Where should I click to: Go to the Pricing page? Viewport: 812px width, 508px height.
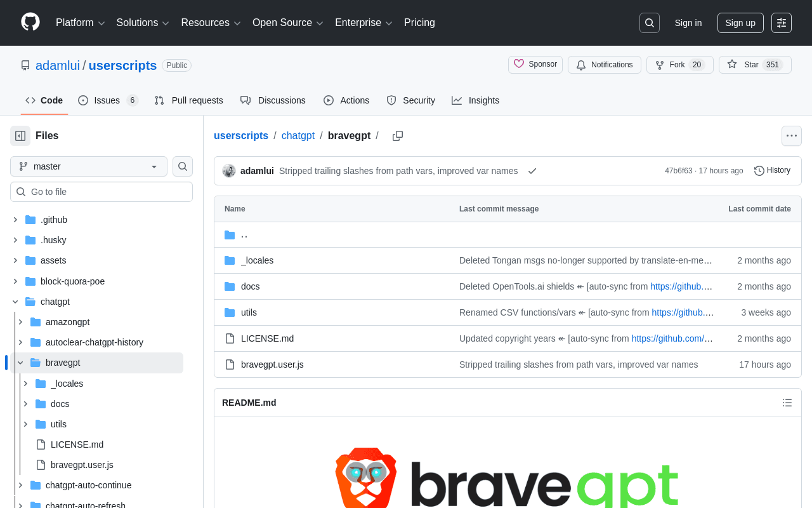point(419,23)
